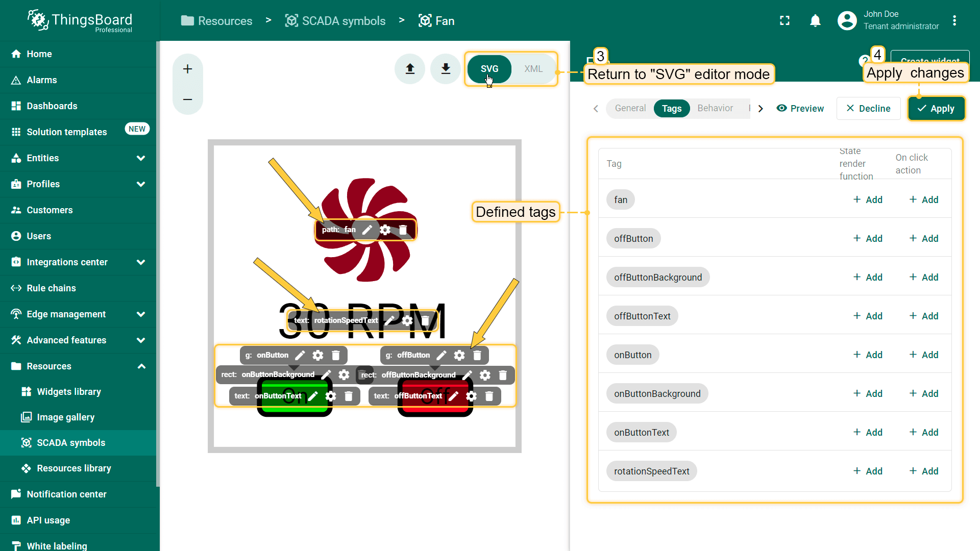Apply the symbol changes
The image size is (980, 551).
pyautogui.click(x=936, y=108)
